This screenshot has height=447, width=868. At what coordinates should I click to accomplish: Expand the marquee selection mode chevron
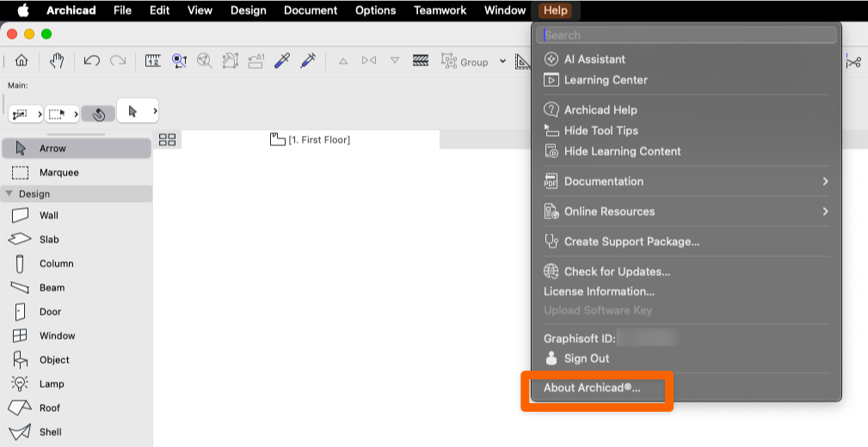[x=76, y=114]
